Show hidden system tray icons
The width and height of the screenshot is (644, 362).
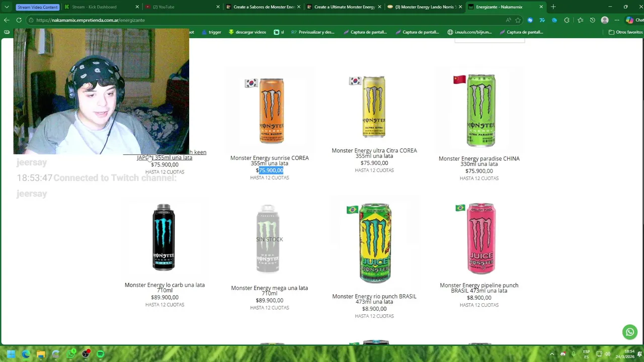[552, 354]
